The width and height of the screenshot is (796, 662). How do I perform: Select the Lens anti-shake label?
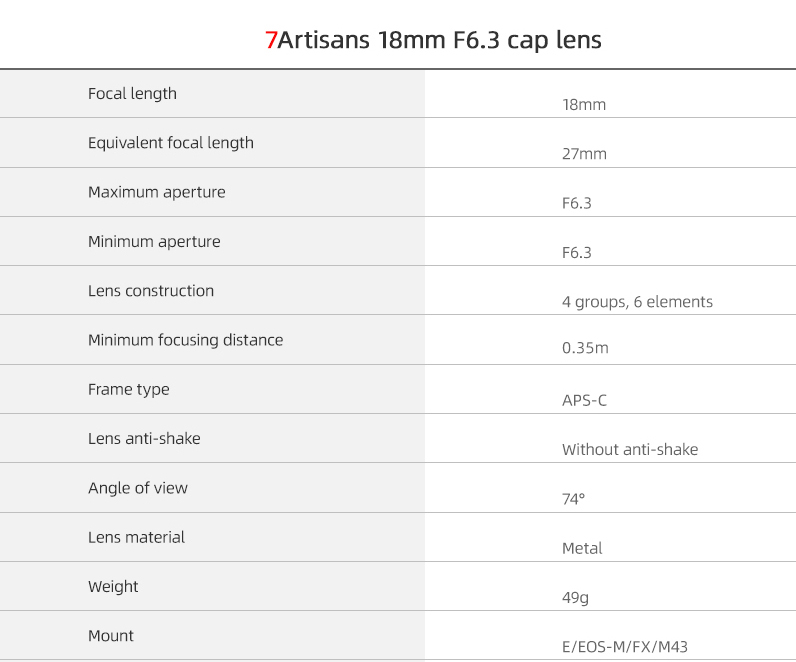(x=144, y=438)
